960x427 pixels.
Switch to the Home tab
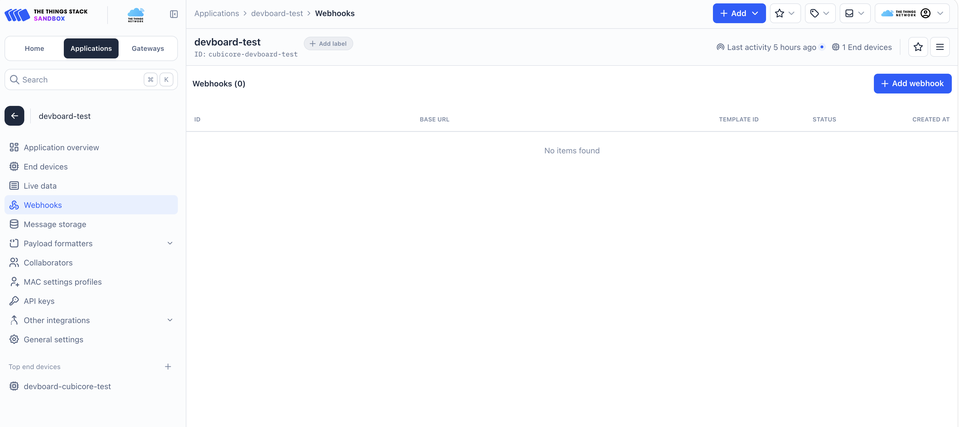tap(34, 48)
